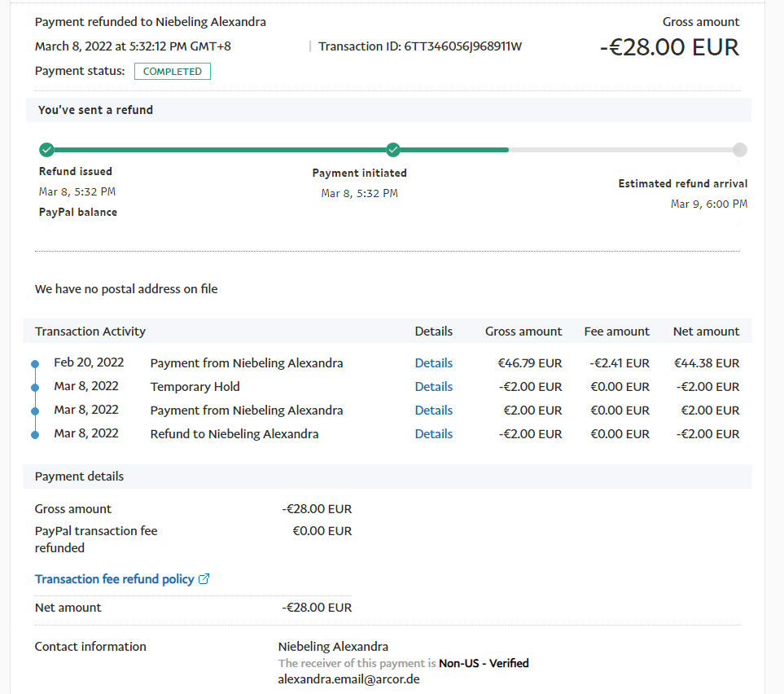
Task: Click the COMPLETED payment status badge
Action: pos(172,72)
